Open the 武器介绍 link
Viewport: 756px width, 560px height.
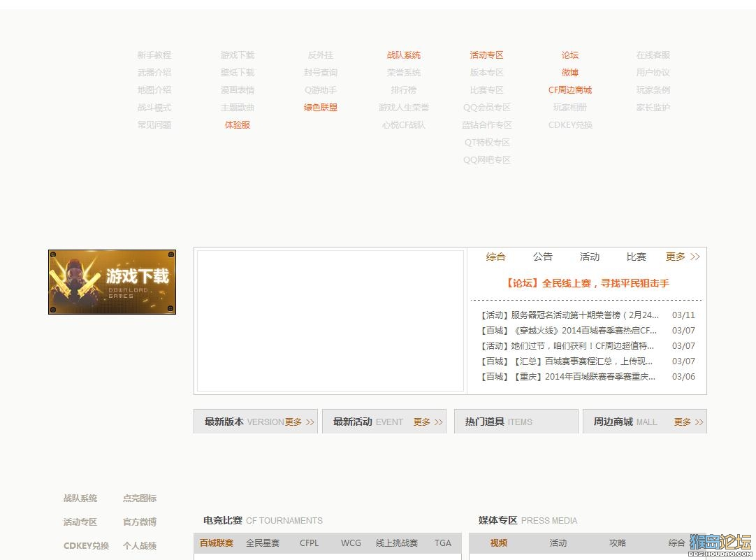click(154, 72)
